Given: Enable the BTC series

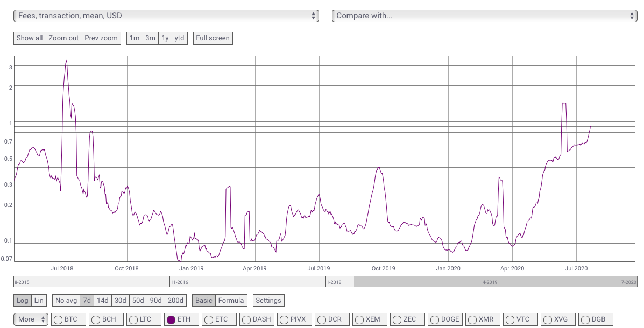Looking at the screenshot, I should tap(68, 319).
